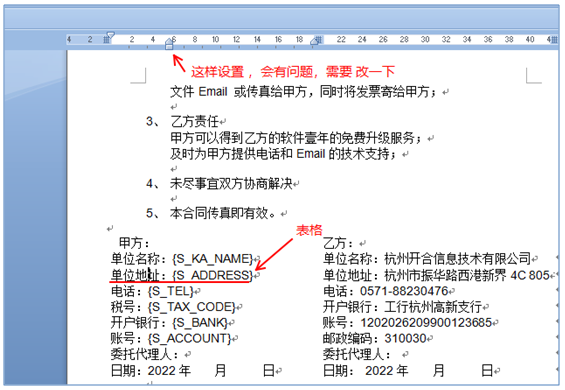
Task: Click the 乙方责任 heading of item 3
Action: pos(195,121)
